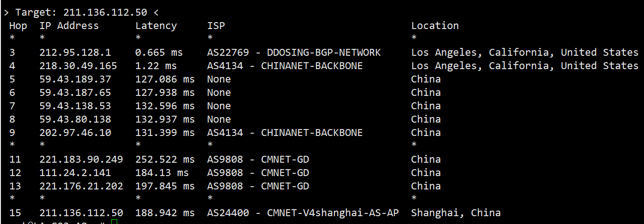This screenshot has width=644, height=224.
Task: Click IP address 221.183.90.249
Action: coord(81,159)
